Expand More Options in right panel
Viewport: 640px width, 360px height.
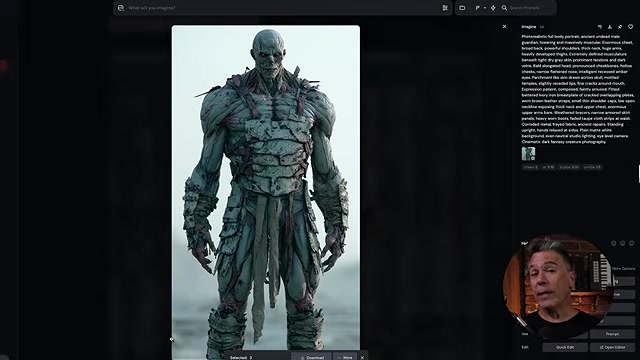[623, 269]
